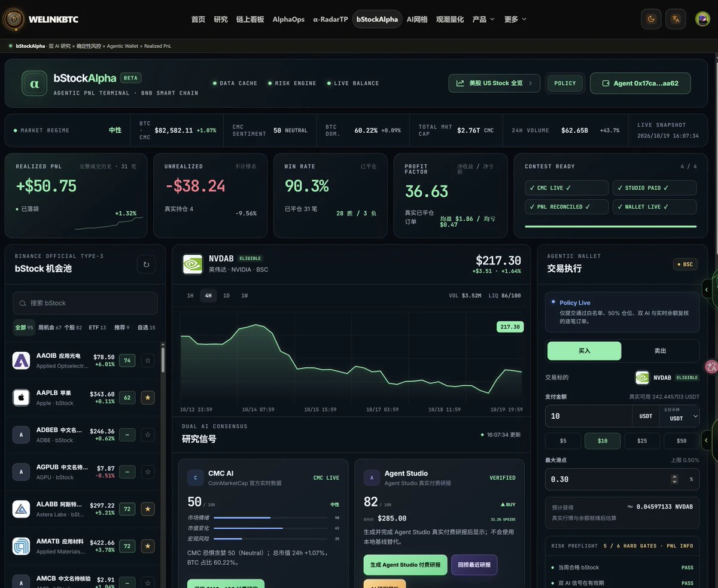Click the POLICY button
This screenshot has width=718, height=588.
(x=565, y=83)
